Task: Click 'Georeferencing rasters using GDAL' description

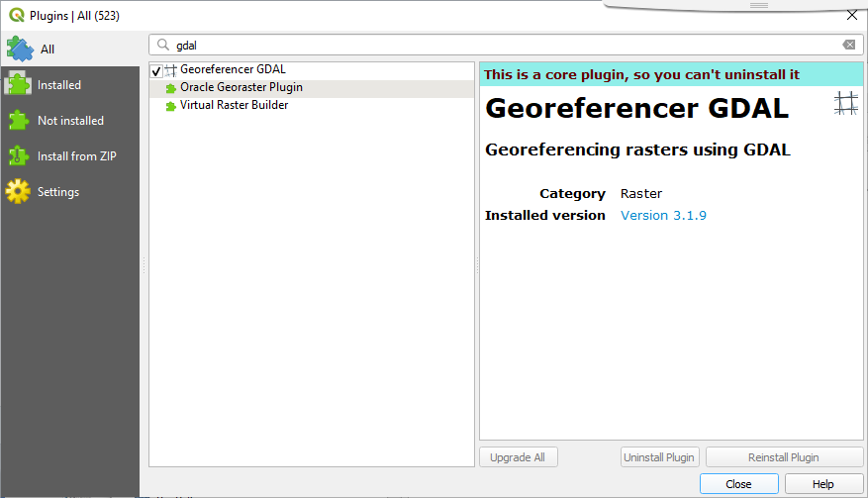Action: point(637,149)
